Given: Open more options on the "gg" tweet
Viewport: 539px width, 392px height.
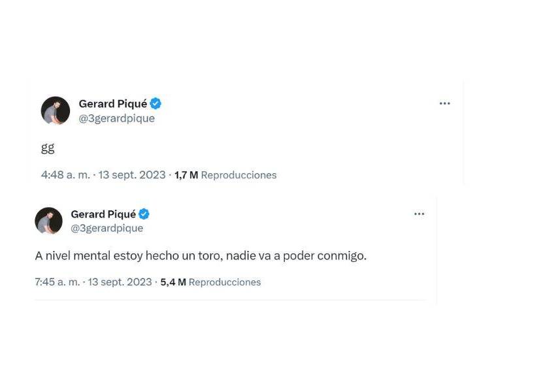Looking at the screenshot, I should pos(445,103).
